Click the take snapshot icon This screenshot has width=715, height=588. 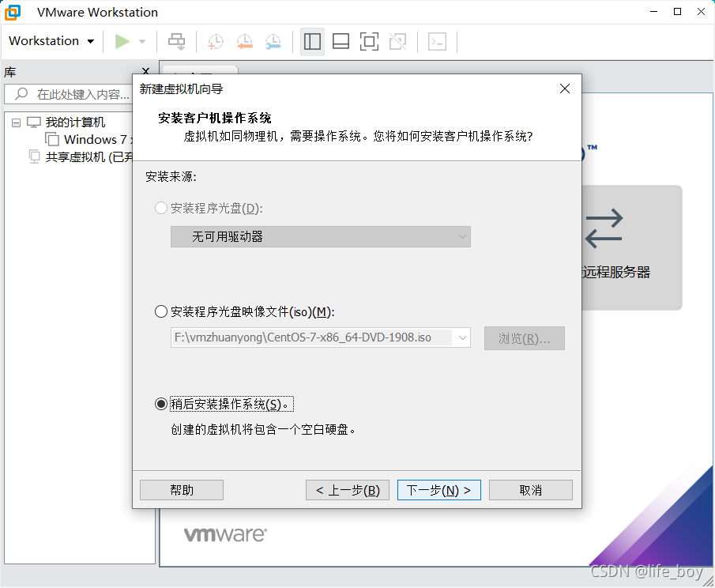click(x=216, y=42)
